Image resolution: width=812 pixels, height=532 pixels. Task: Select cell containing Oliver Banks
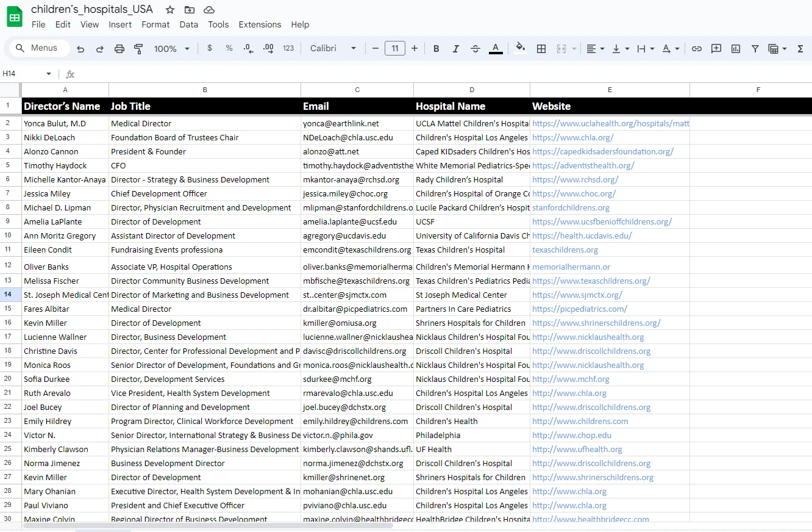(65, 265)
